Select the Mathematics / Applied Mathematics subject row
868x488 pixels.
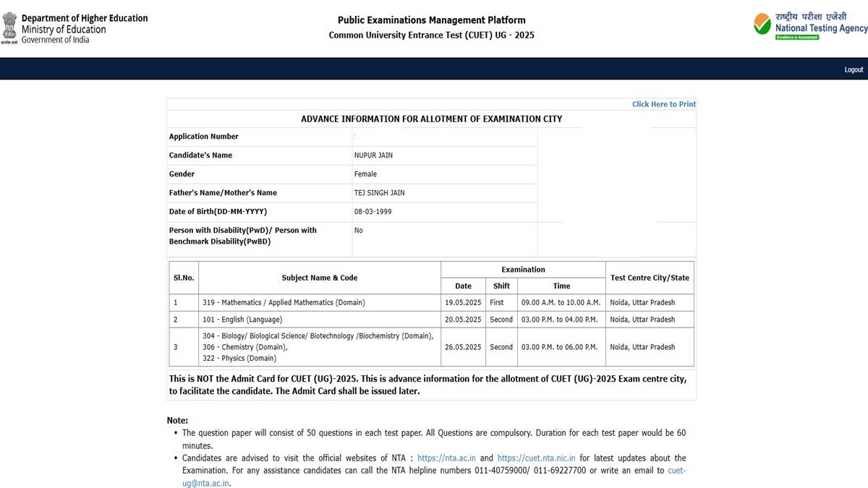point(284,302)
